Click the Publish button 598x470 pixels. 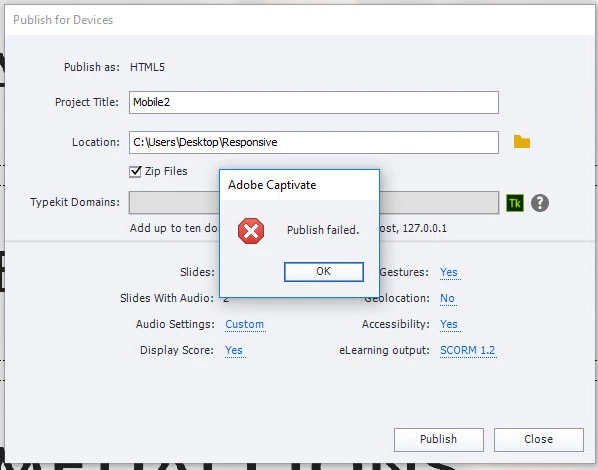(x=439, y=439)
